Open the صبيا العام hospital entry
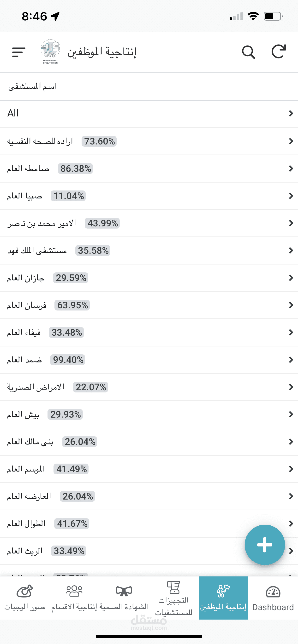Screen dimensions: 298x644 [24, 196]
